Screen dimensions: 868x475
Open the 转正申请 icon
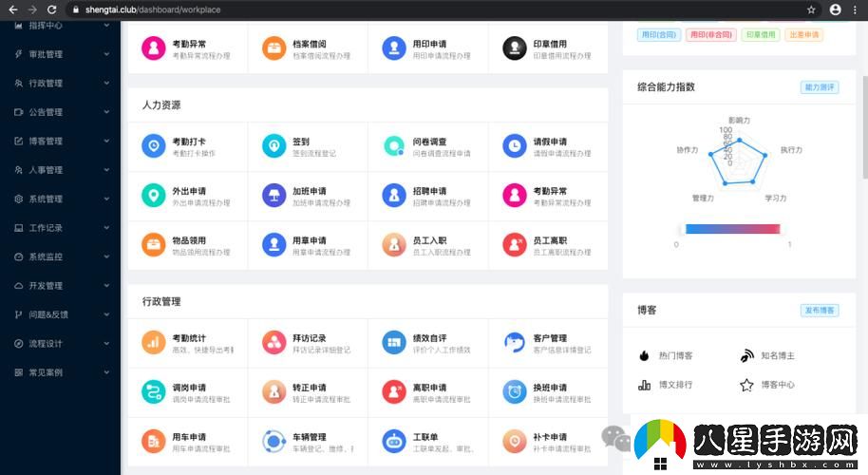tap(274, 392)
